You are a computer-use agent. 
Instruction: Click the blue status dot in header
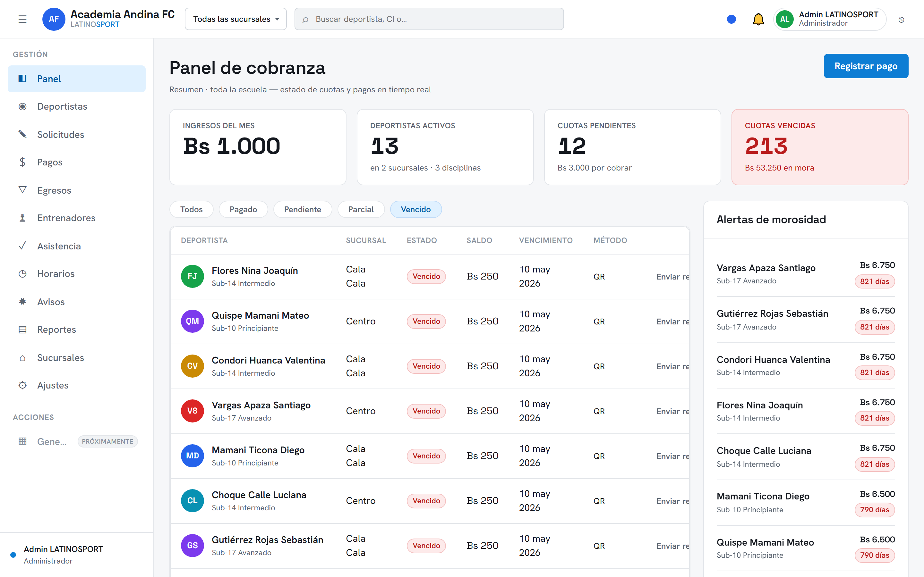[x=731, y=19]
